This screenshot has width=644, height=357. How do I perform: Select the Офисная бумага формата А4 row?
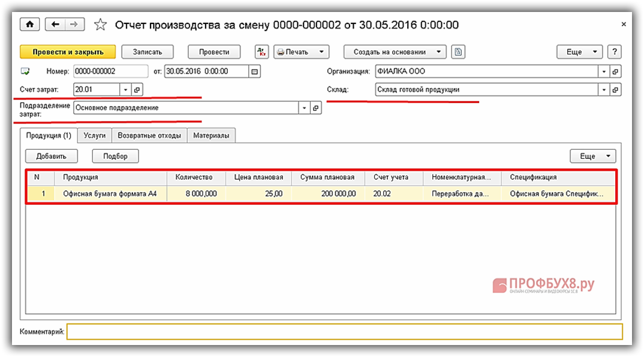click(x=110, y=194)
